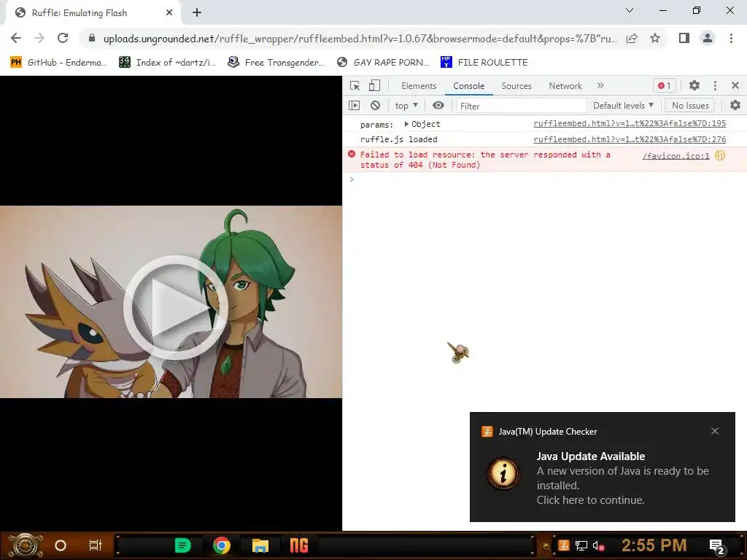Click the console input prompt line

(x=544, y=179)
